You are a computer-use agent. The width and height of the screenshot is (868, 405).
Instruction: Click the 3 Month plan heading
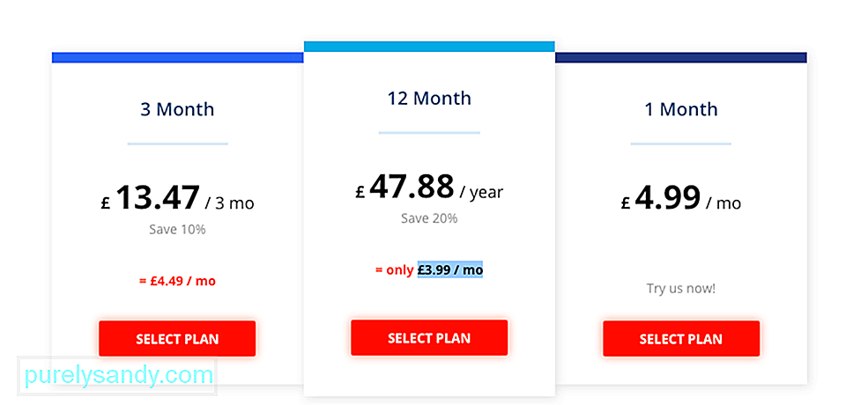[177, 109]
